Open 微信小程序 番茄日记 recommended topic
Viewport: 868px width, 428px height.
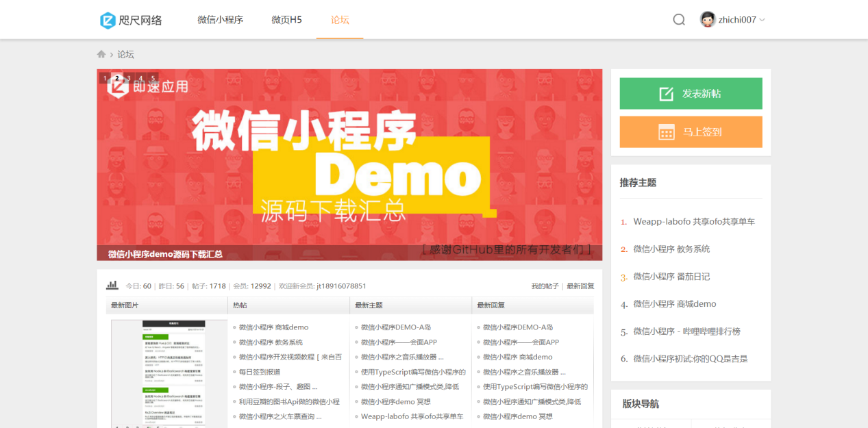671,277
